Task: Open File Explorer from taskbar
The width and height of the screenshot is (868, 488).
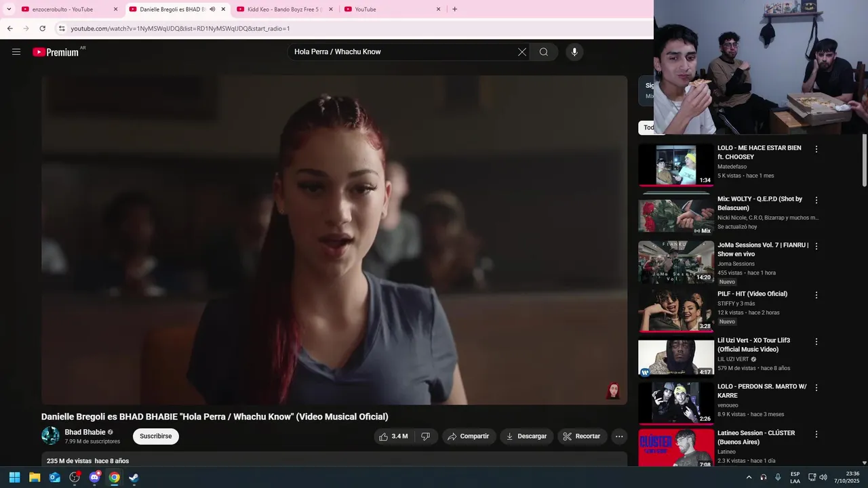Action: tap(35, 477)
